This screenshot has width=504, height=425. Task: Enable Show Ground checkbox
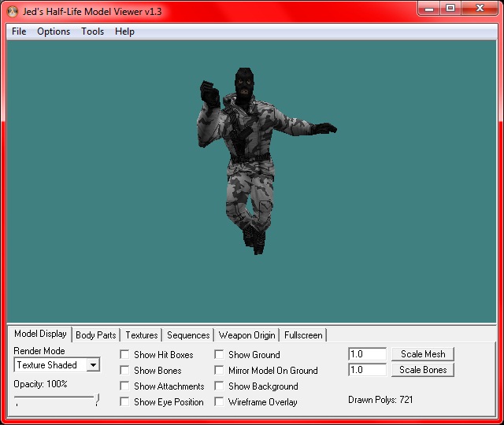[x=219, y=355]
